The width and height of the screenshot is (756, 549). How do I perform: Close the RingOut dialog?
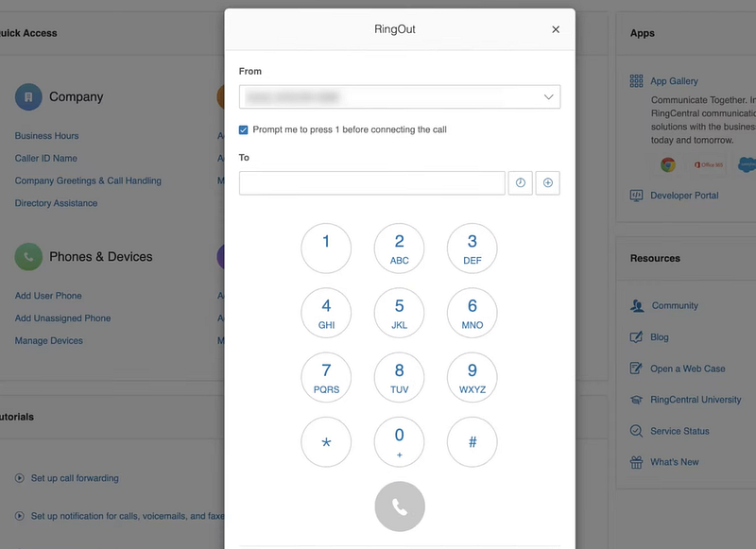[556, 29]
